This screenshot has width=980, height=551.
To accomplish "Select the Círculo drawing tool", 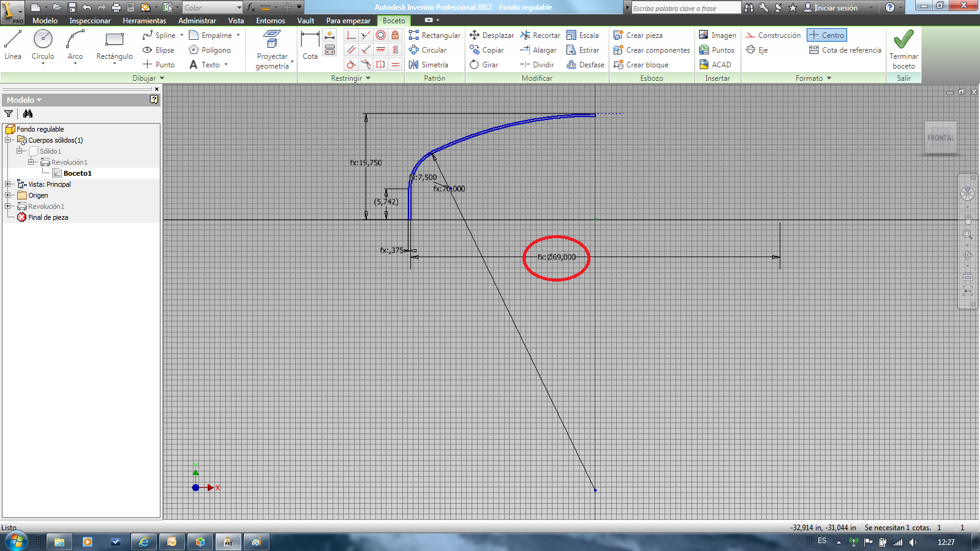I will (43, 45).
